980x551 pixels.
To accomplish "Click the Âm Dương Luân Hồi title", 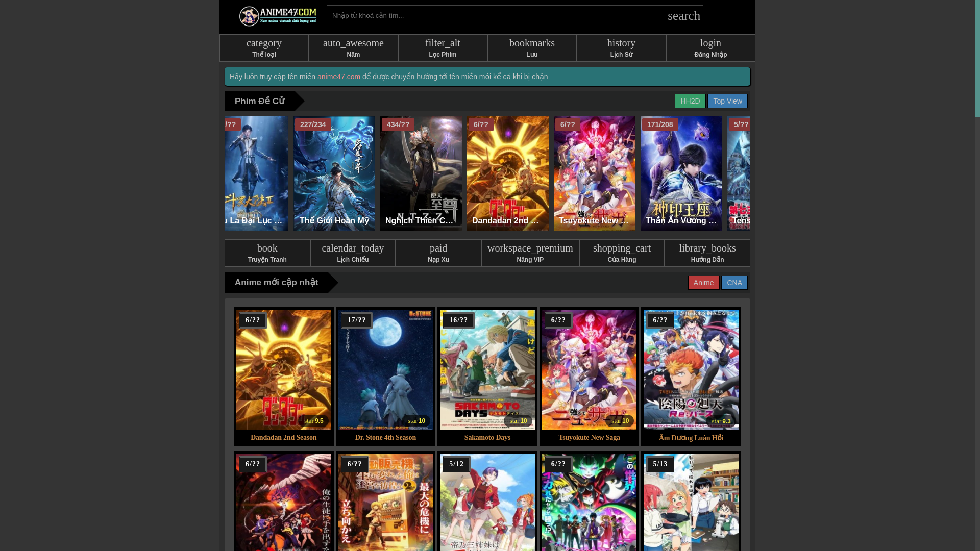I will (x=691, y=438).
